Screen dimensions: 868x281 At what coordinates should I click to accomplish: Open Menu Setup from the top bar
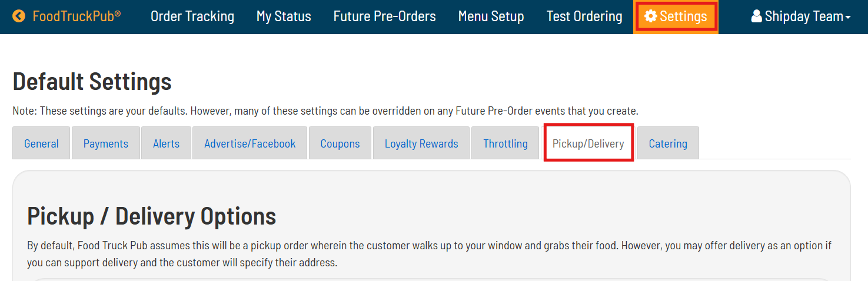(x=491, y=16)
